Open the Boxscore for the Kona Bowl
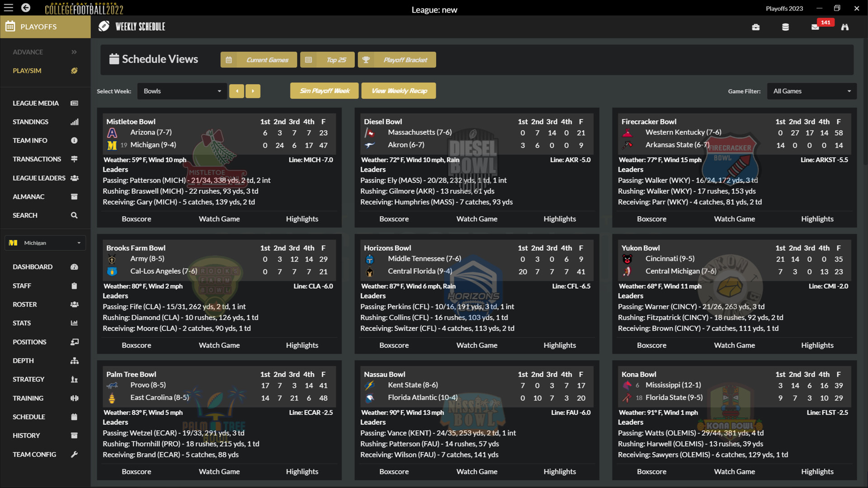The height and width of the screenshot is (488, 868). coord(651,471)
